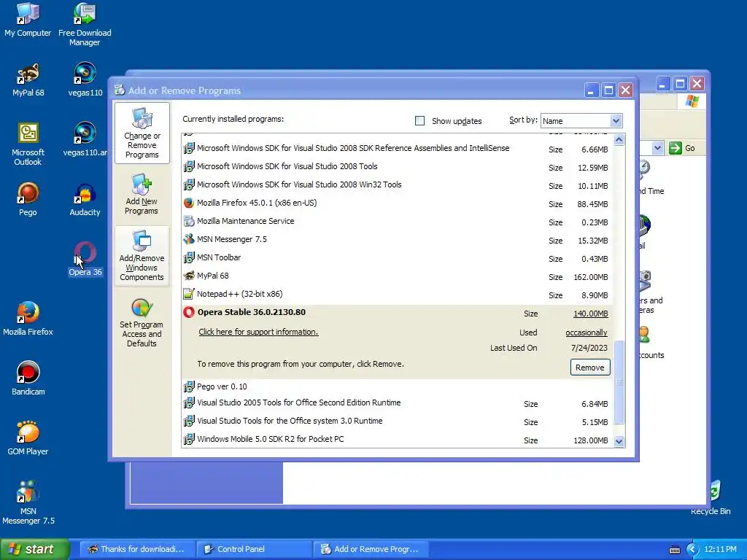Click MyPal 68 program icon in list
This screenshot has height=560, width=747.
pos(189,276)
